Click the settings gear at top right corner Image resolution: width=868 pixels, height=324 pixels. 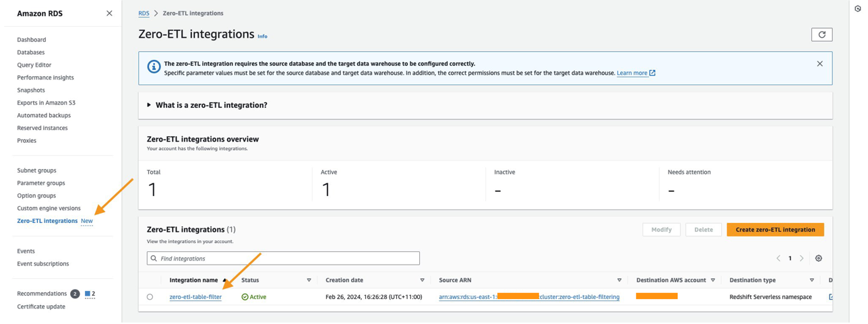[x=858, y=9]
